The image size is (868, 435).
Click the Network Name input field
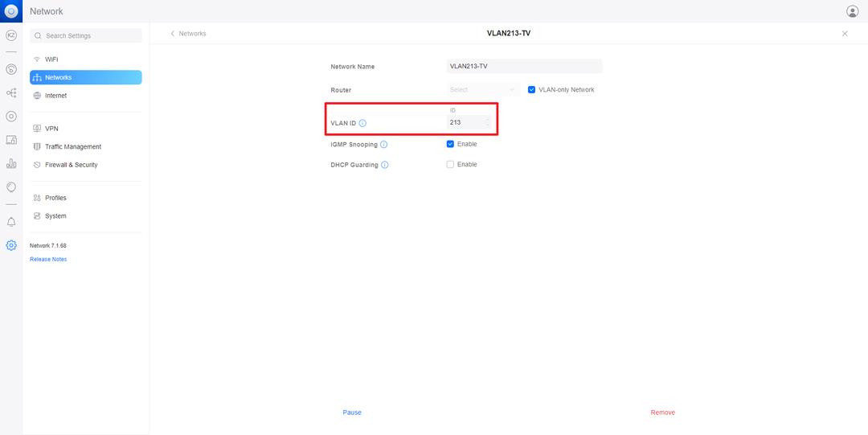524,67
